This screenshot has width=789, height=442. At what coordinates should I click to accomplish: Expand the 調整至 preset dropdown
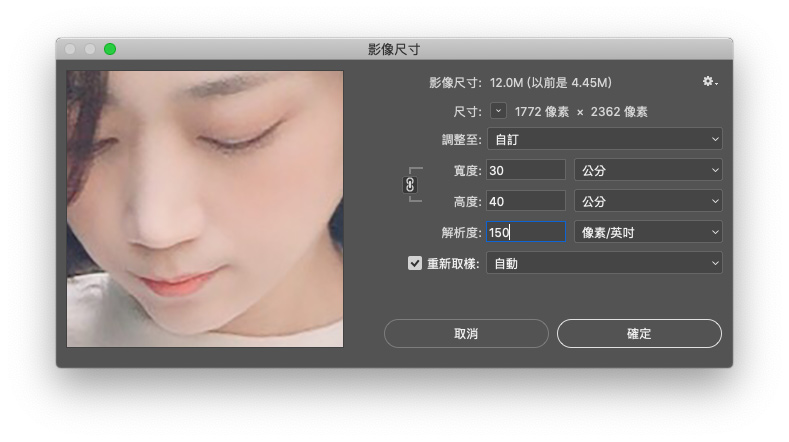(603, 139)
